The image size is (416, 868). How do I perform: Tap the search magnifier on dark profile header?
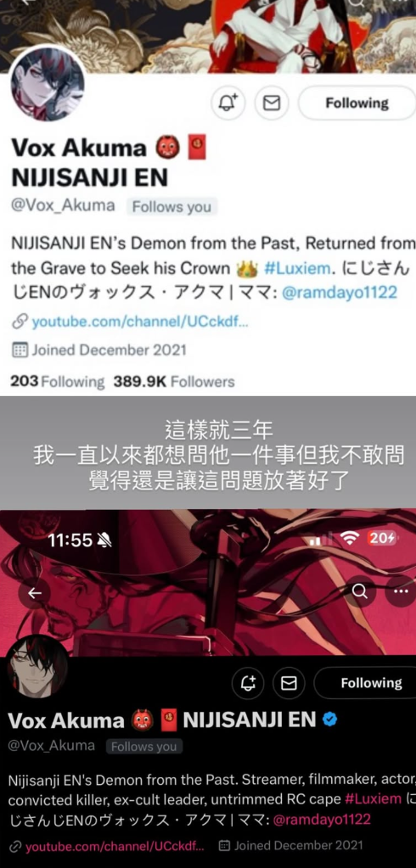point(360,591)
